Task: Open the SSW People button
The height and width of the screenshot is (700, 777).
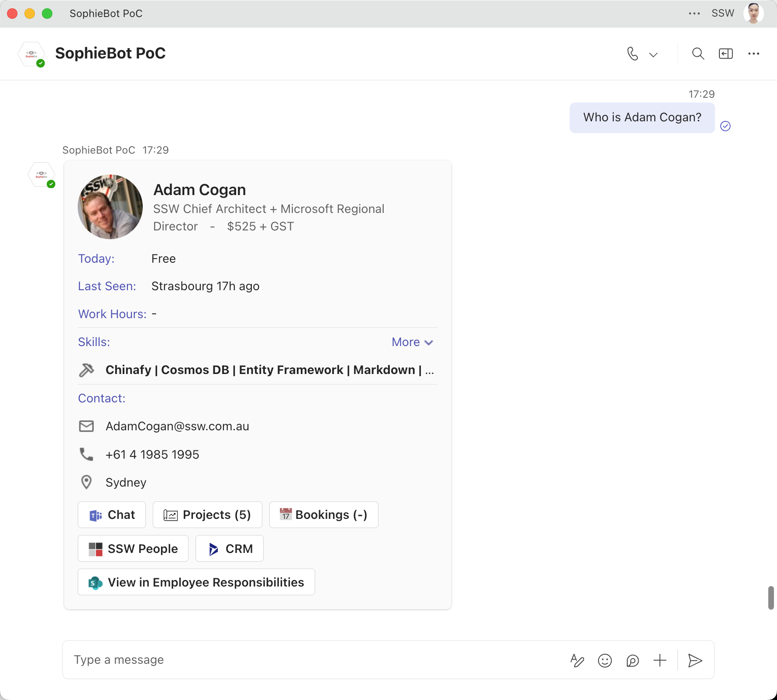Action: click(133, 549)
